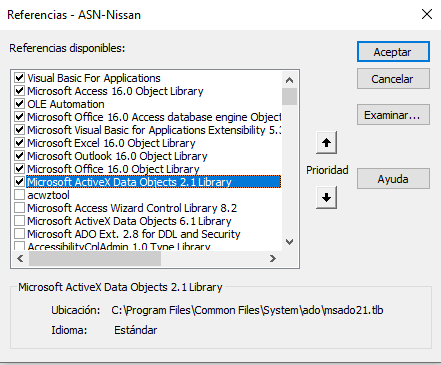
Task: Uncheck Visual Basic for Applications Extensibility reference
Action: [19, 130]
